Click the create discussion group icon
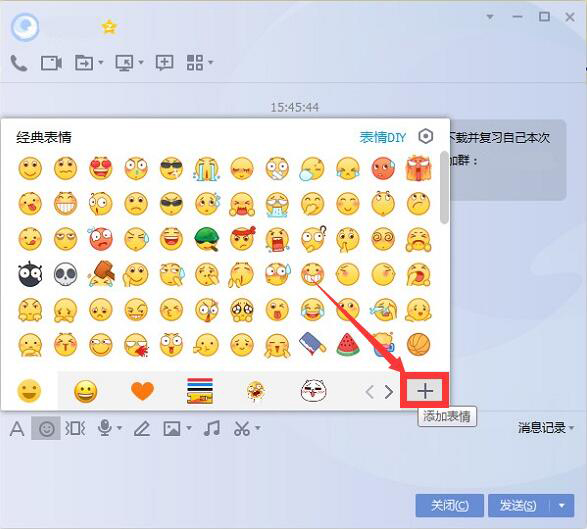Screen dimensions: 587x529 coord(164,63)
